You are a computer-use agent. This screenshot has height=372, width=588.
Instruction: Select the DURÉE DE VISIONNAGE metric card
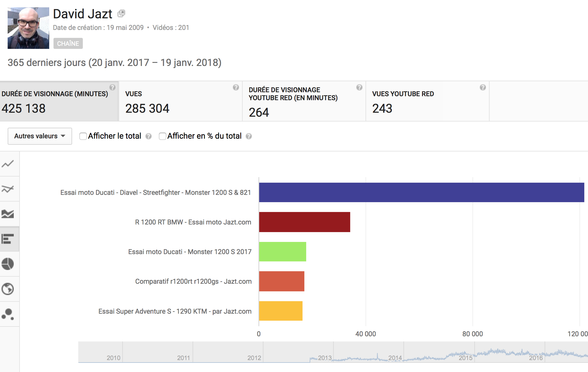tap(58, 101)
